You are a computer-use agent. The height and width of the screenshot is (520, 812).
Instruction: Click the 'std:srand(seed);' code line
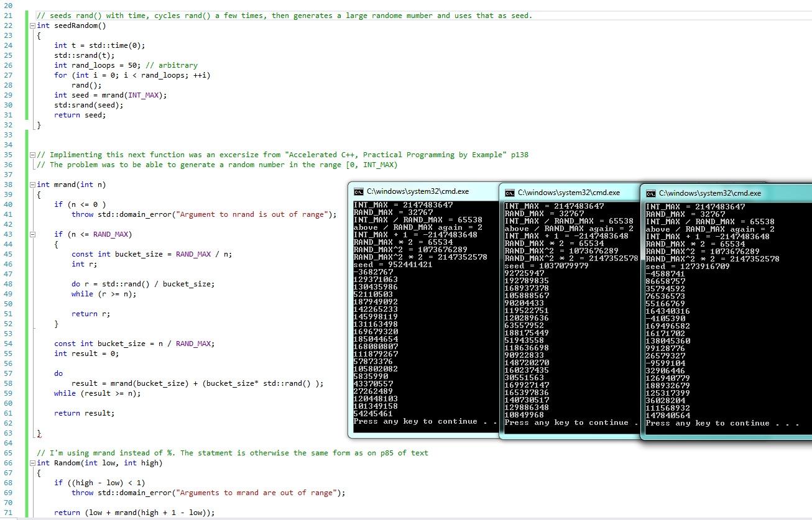pyautogui.click(x=89, y=105)
